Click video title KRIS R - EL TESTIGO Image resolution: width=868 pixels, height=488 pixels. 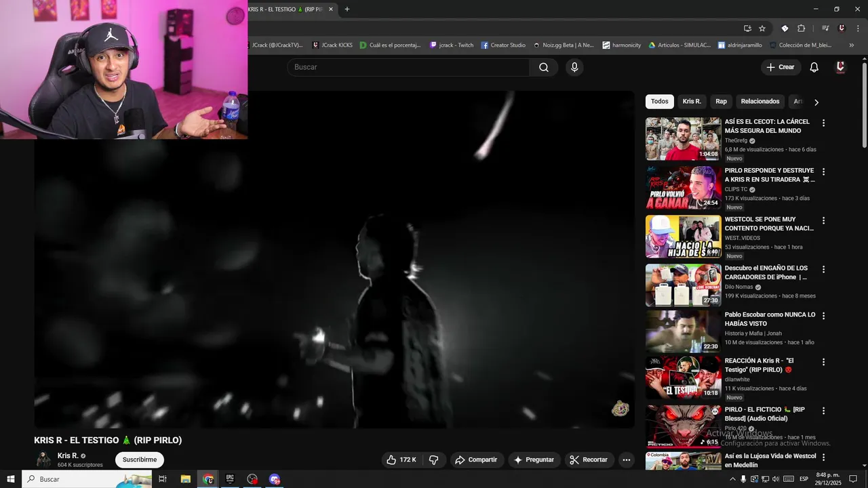[108, 440]
